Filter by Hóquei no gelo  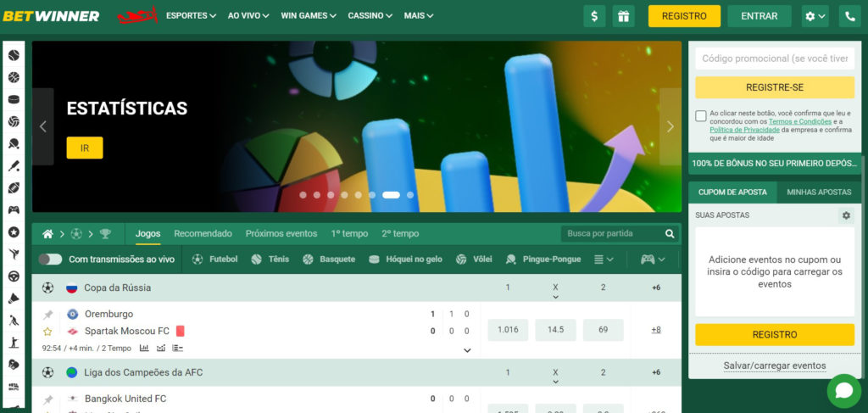(405, 260)
